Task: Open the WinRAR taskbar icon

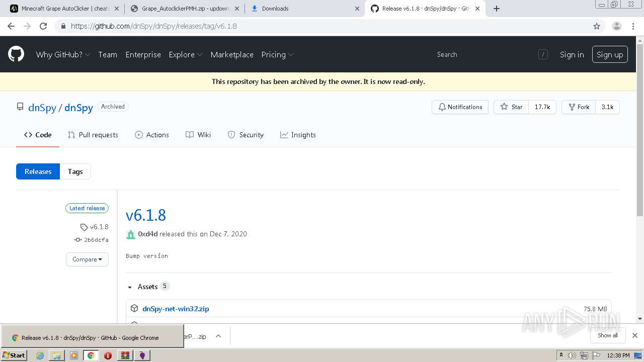Action: click(x=125, y=355)
